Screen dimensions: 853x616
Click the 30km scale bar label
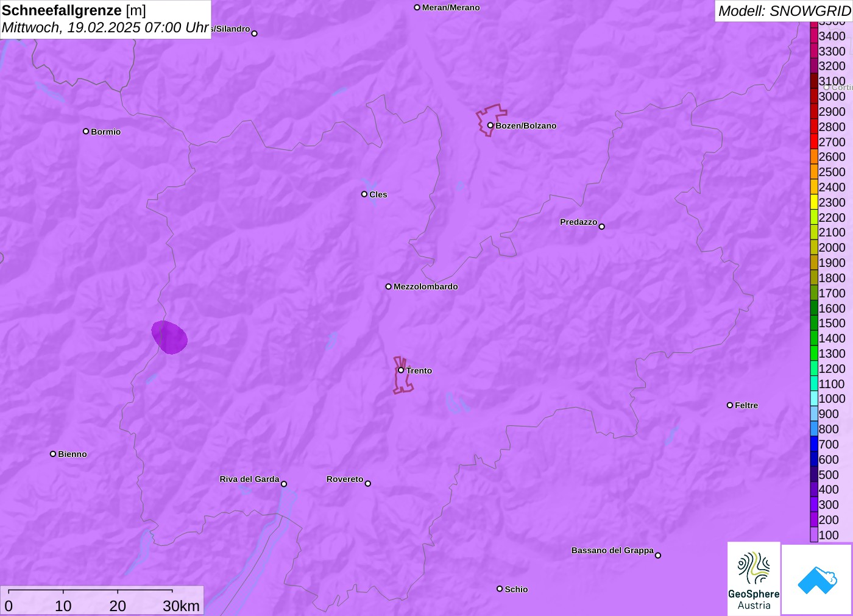pos(181,606)
